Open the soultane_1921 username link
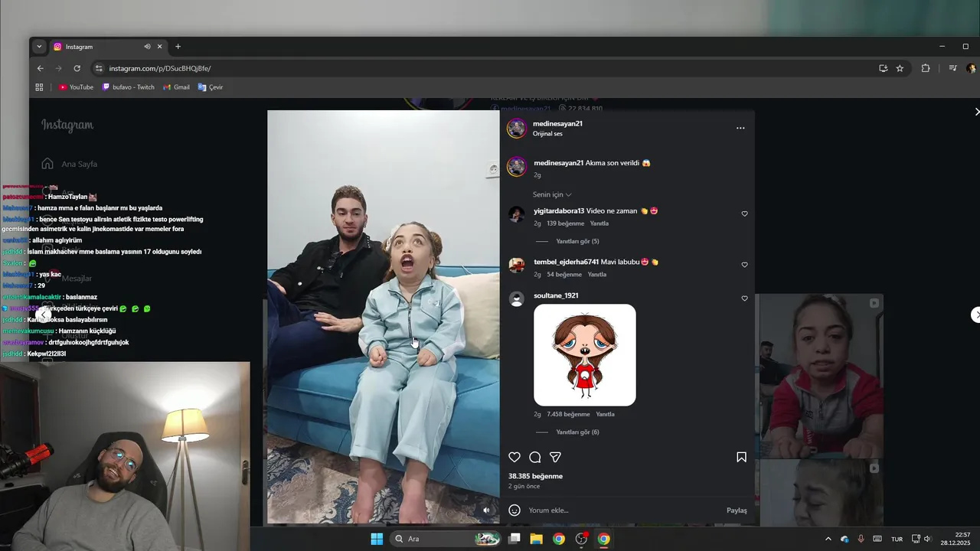980x551 pixels. point(556,295)
